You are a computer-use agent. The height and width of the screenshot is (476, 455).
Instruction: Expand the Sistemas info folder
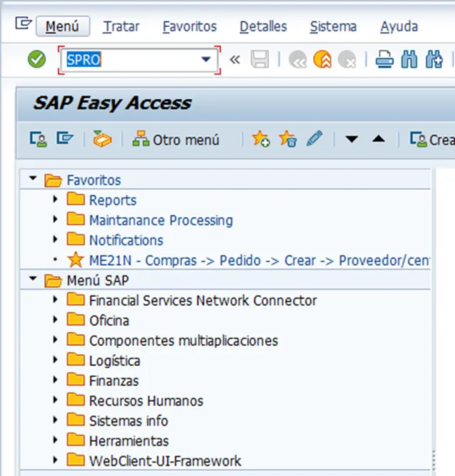pos(55,420)
